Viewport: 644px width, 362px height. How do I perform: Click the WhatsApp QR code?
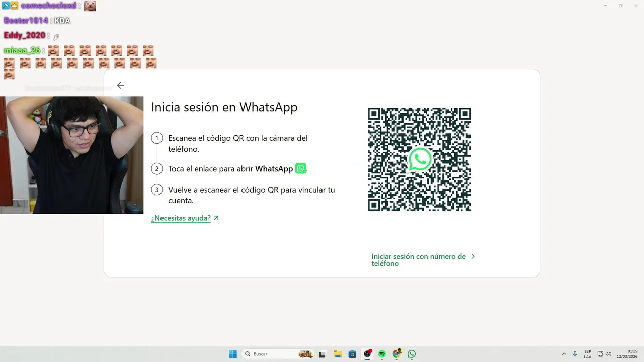tap(420, 159)
